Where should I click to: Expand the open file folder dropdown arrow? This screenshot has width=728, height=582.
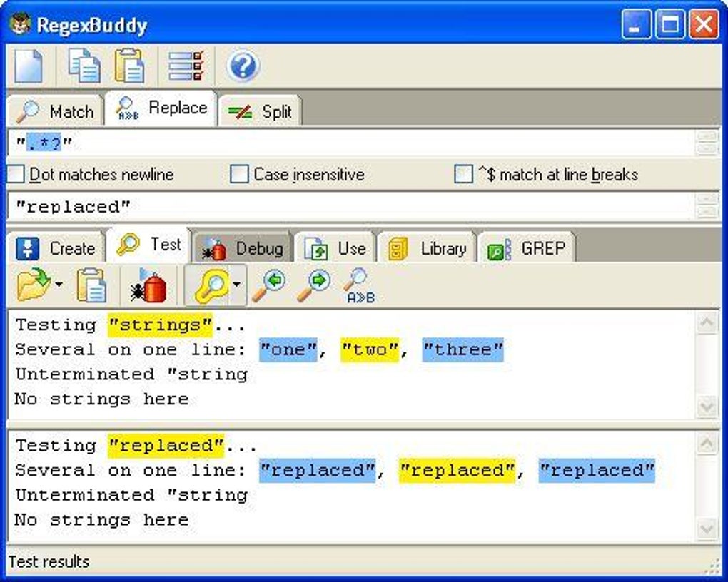[x=59, y=284]
